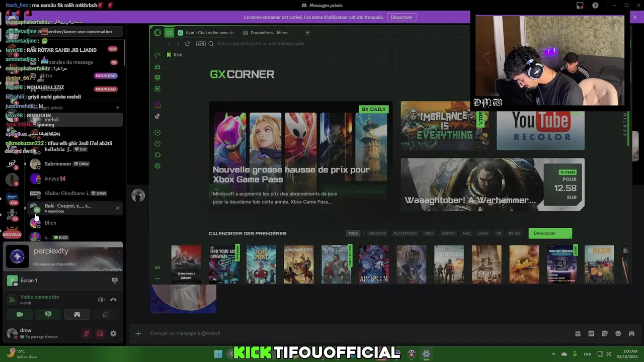Select SWITCH platform filter
This screenshot has height=362, width=644.
pyautogui.click(x=448, y=233)
